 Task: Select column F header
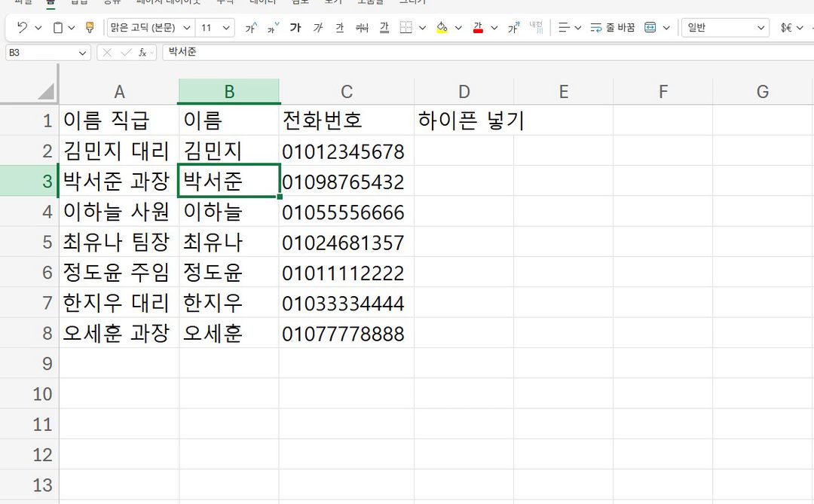663,91
